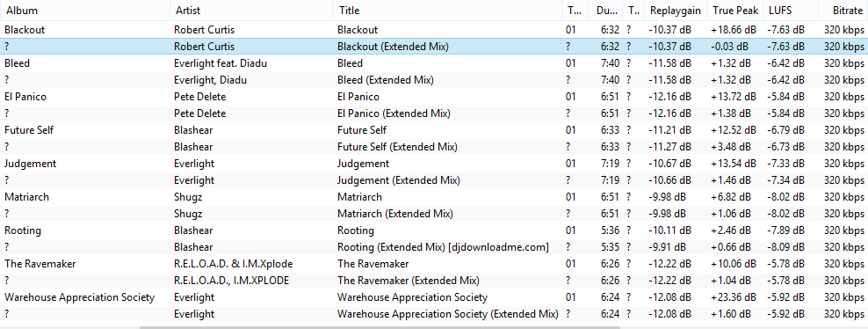Select artist 'Everlight feat. Diadu'
This screenshot has width=868, height=329.
pos(221,63)
